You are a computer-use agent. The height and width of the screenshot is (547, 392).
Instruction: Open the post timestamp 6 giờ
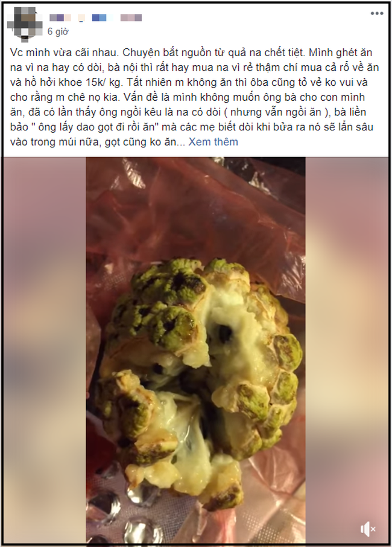58,32
